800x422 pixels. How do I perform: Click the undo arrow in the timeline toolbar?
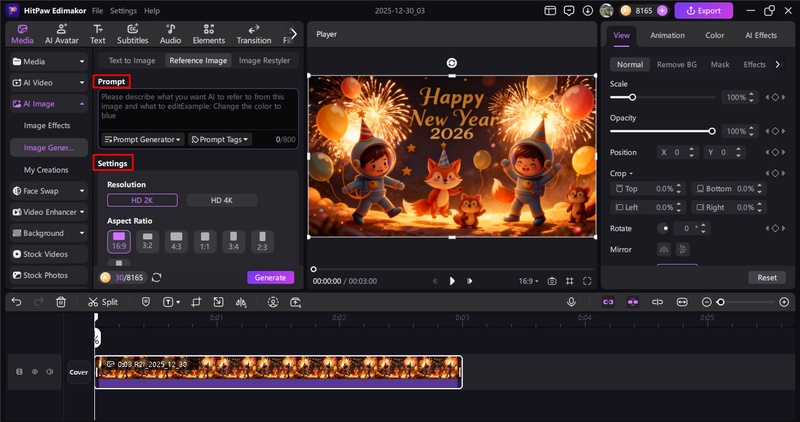[x=16, y=301]
